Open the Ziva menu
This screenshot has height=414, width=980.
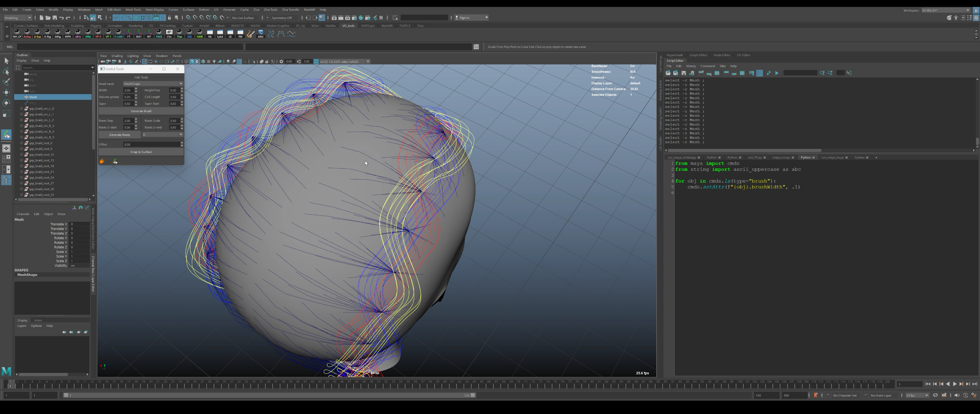[x=256, y=9]
